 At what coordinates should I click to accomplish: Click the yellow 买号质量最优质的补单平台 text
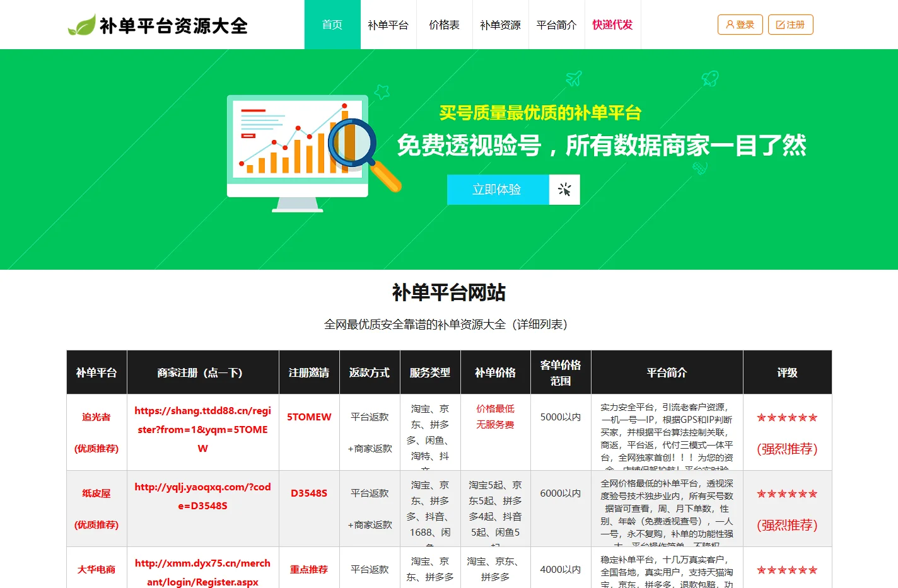click(540, 113)
